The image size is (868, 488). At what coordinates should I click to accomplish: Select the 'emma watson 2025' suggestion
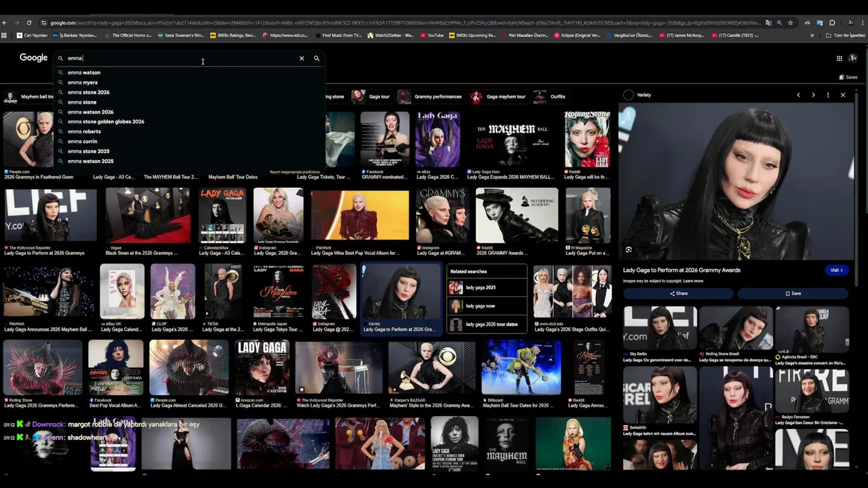pos(190,161)
